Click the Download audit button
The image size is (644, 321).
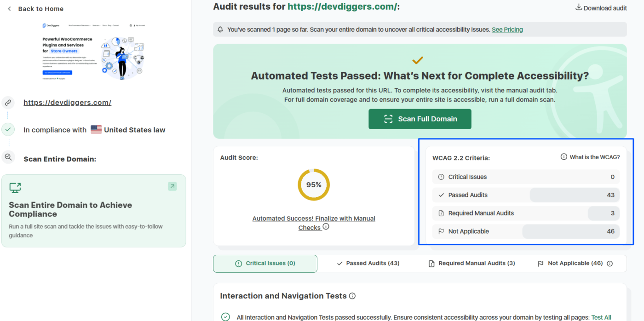pos(601,8)
